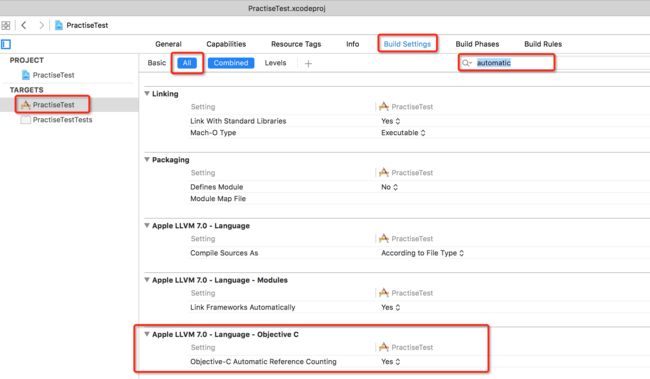Open Link With Standard Libraries Yes popup
Image resolution: width=650 pixels, height=379 pixels.
390,121
